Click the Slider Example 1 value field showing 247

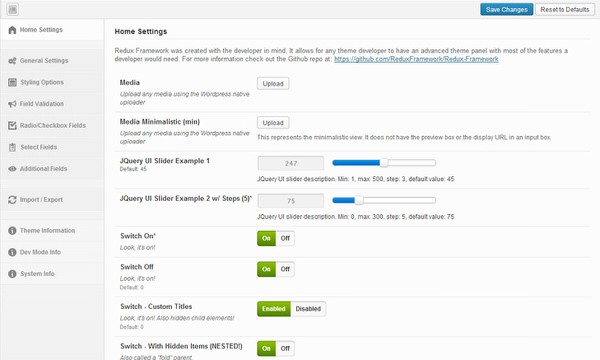coord(291,163)
